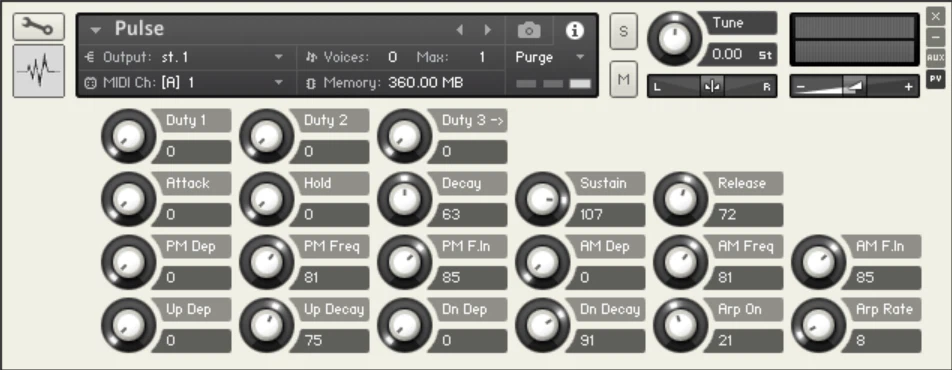This screenshot has width=952, height=370.
Task: Click the Max voices value 1
Action: pyautogui.click(x=482, y=57)
